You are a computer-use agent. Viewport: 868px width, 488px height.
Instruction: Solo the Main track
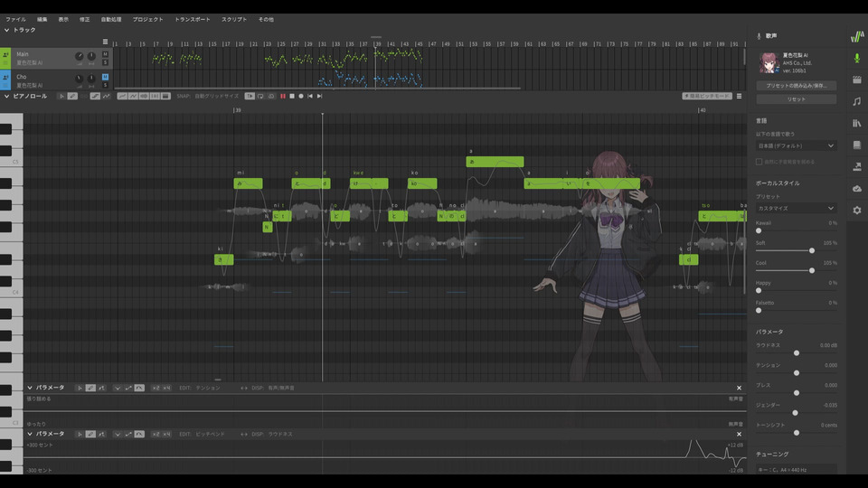pos(105,62)
